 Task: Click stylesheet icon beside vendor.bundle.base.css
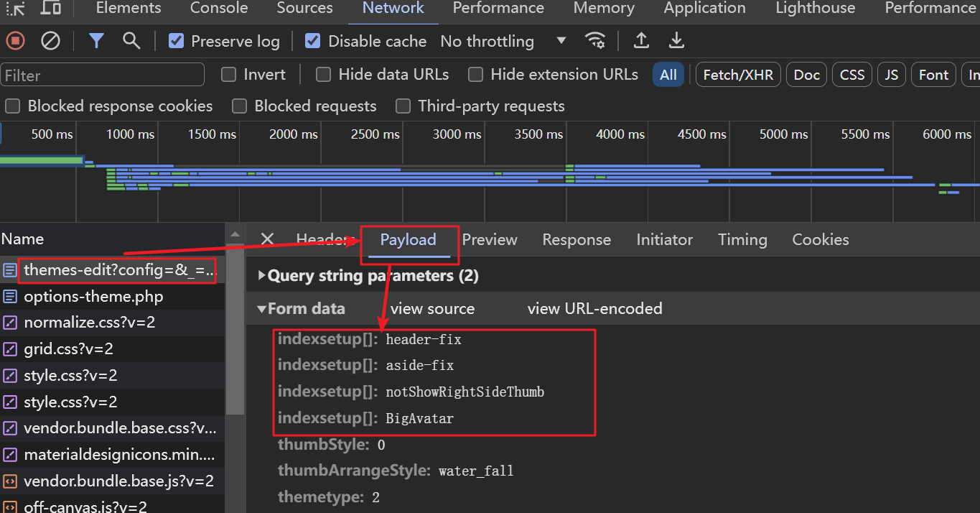[10, 428]
